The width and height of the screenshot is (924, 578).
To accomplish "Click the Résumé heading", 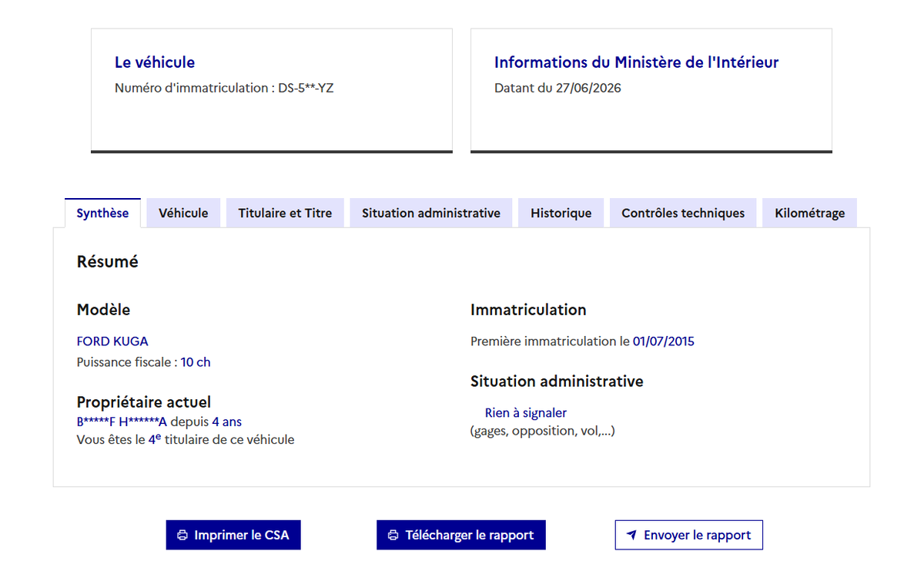I will click(108, 262).
